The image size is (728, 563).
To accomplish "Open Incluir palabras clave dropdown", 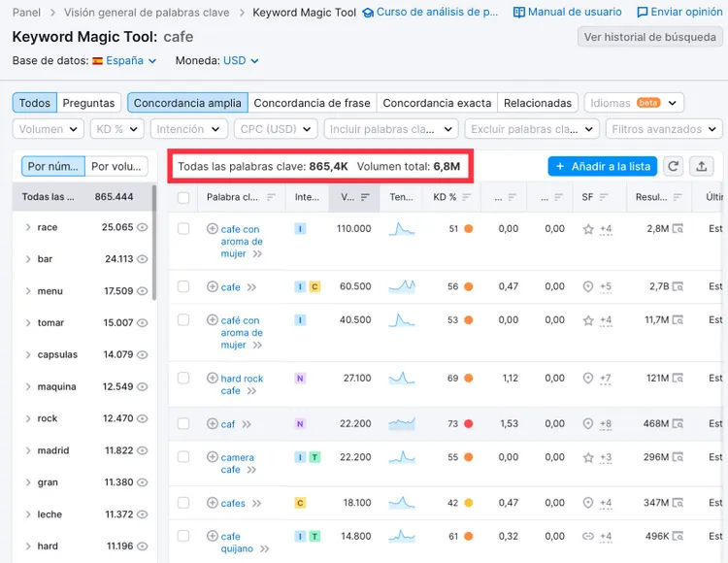I will pyautogui.click(x=391, y=129).
